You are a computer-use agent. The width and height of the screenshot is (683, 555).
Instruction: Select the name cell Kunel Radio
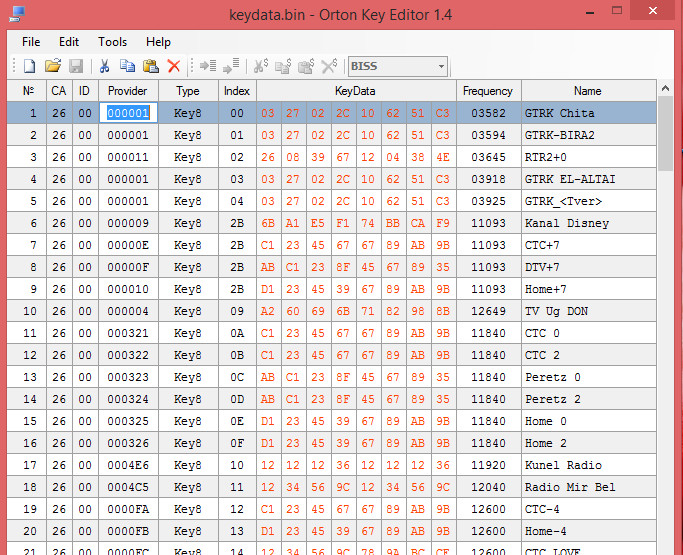588,465
